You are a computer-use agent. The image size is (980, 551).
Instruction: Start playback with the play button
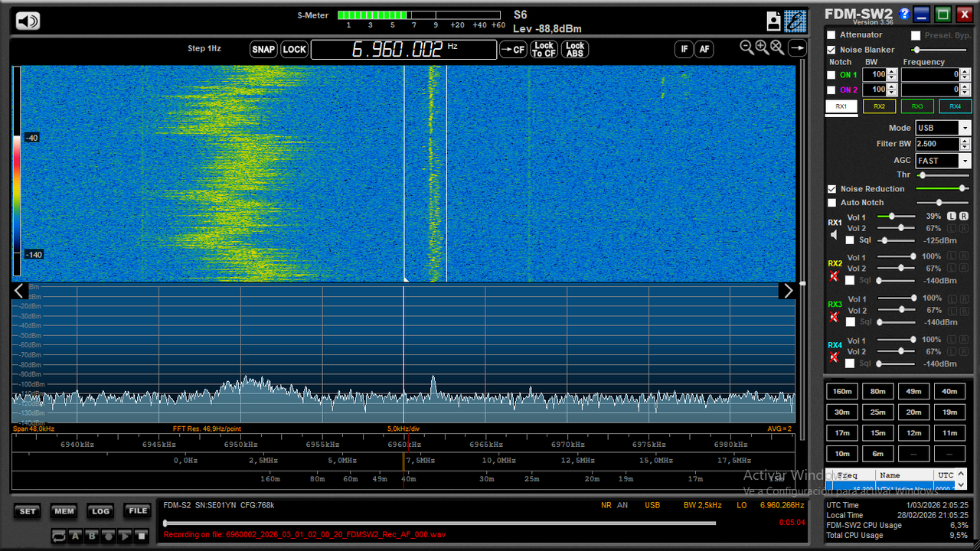click(x=124, y=536)
